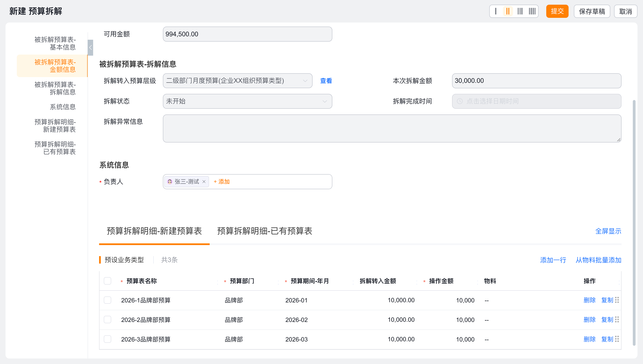The width and height of the screenshot is (643, 364).
Task: Remove 张三-测试 tag with x icon
Action: tap(204, 182)
